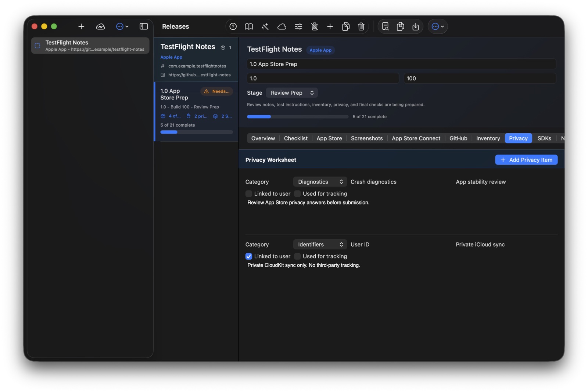Toggle Used for tracking for User ID
The image size is (588, 392).
coord(297,256)
